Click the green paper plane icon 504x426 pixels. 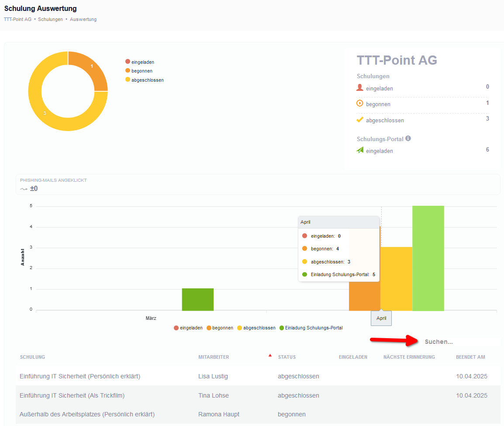coord(360,150)
